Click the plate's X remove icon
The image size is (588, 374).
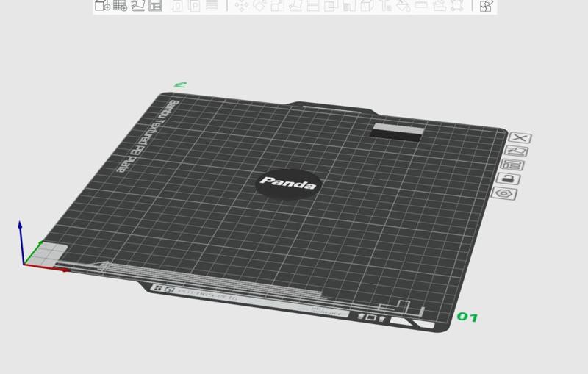tap(520, 138)
